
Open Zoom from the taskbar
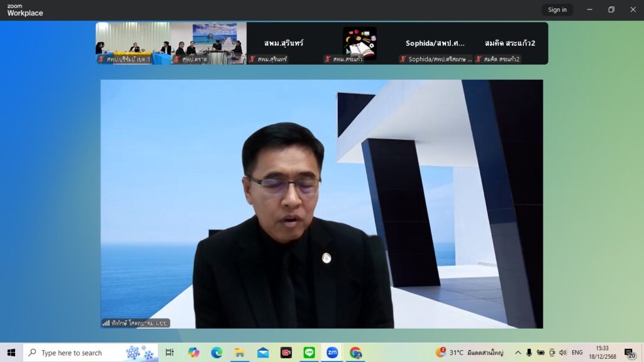tap(332, 353)
